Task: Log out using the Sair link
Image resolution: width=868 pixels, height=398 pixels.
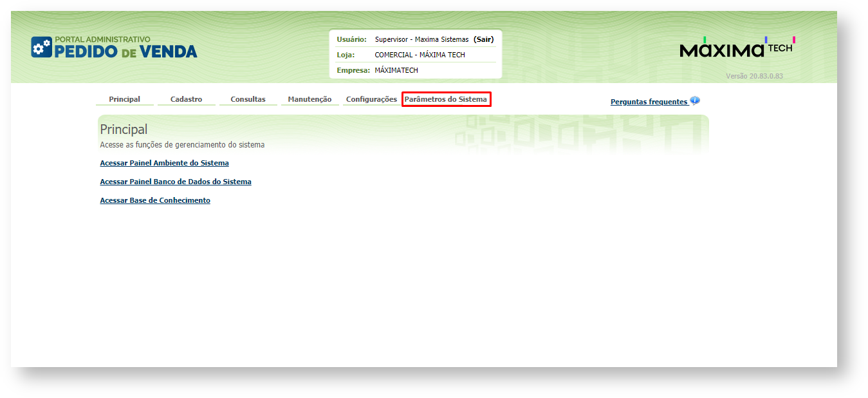Action: 484,39
